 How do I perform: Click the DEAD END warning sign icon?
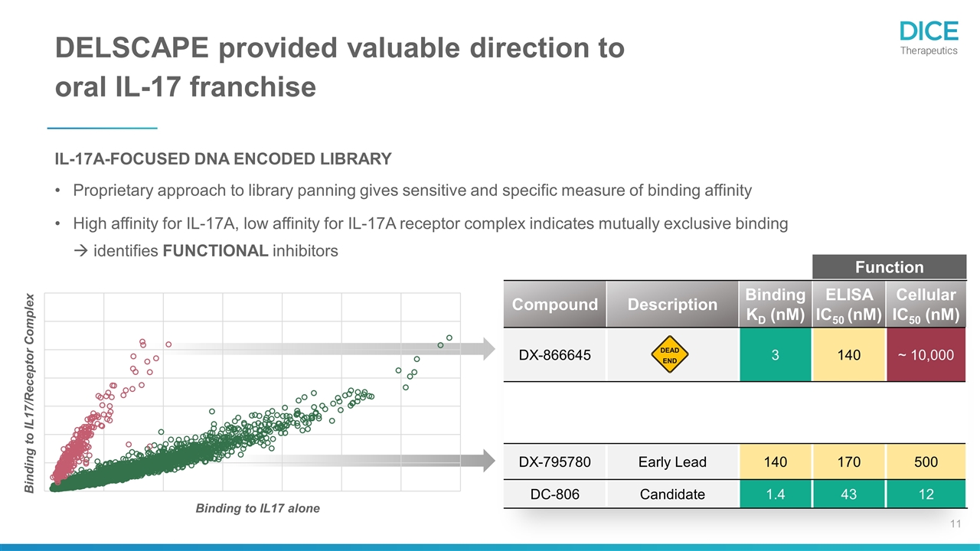coord(670,355)
